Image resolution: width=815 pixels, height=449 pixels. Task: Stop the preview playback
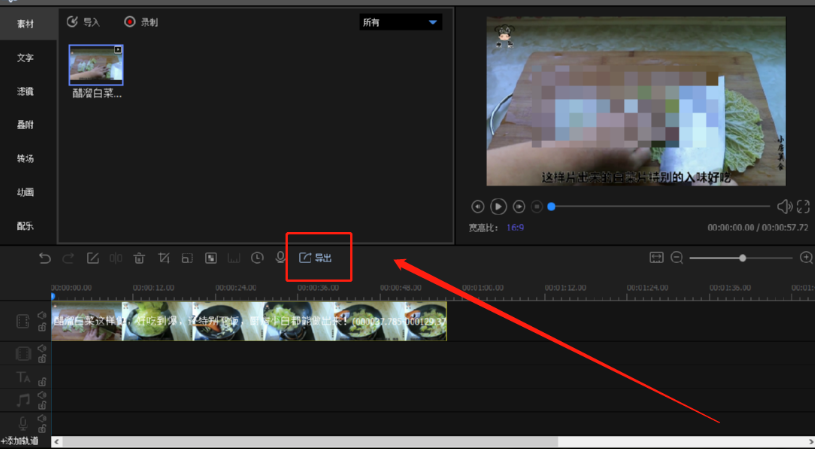pos(537,206)
